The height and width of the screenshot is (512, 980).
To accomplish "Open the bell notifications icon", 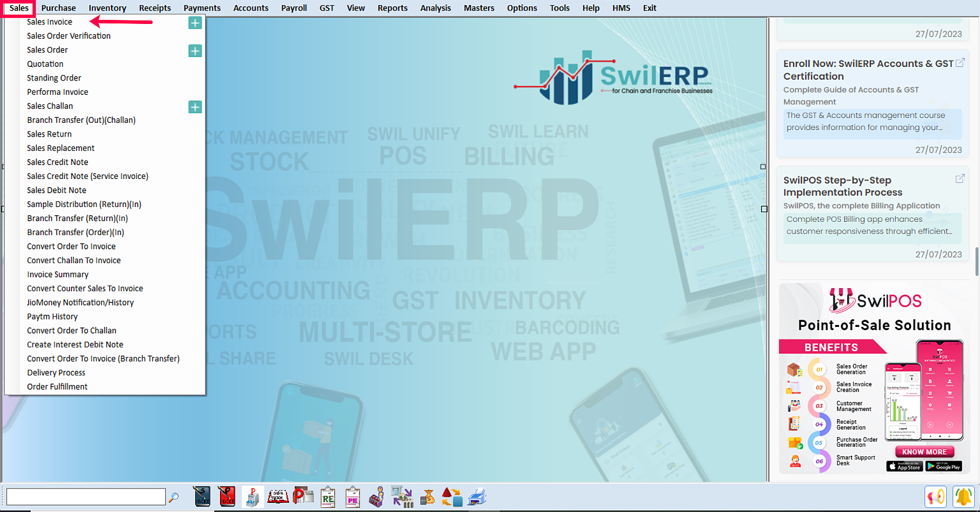I will [964, 497].
